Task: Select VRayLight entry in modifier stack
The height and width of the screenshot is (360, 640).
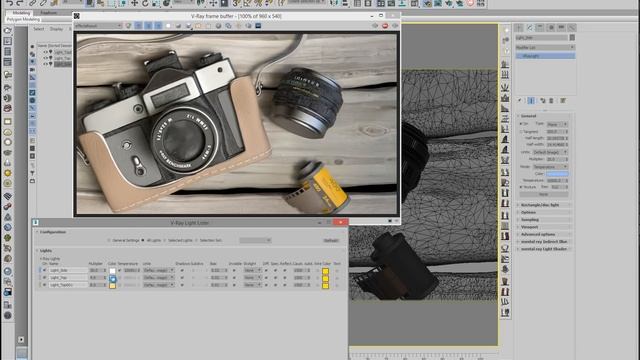Action: [x=545, y=56]
